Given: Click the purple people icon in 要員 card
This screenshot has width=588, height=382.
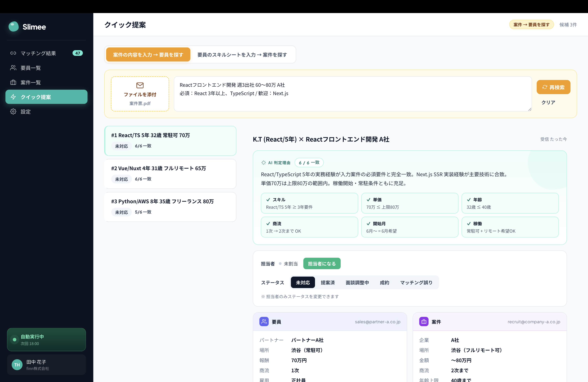Looking at the screenshot, I should (x=264, y=322).
